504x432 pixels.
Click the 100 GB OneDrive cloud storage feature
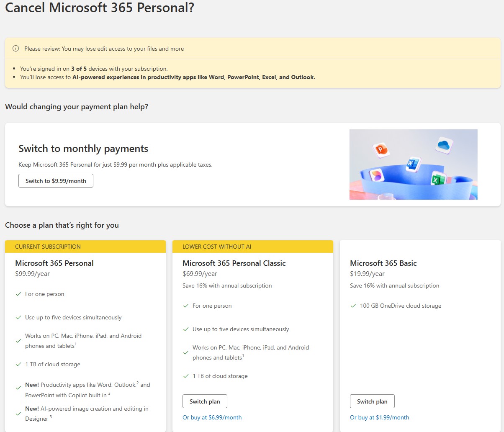401,306
